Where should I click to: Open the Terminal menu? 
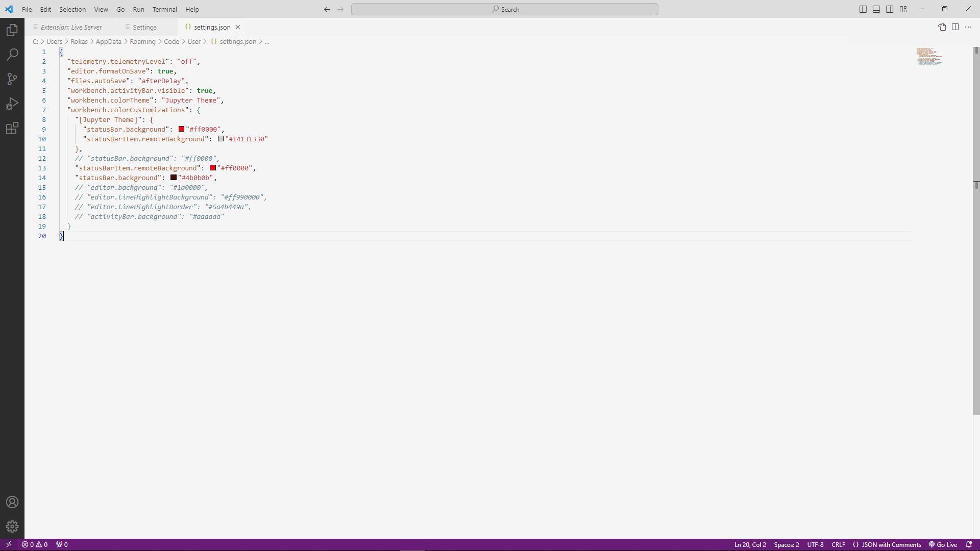pos(164,9)
